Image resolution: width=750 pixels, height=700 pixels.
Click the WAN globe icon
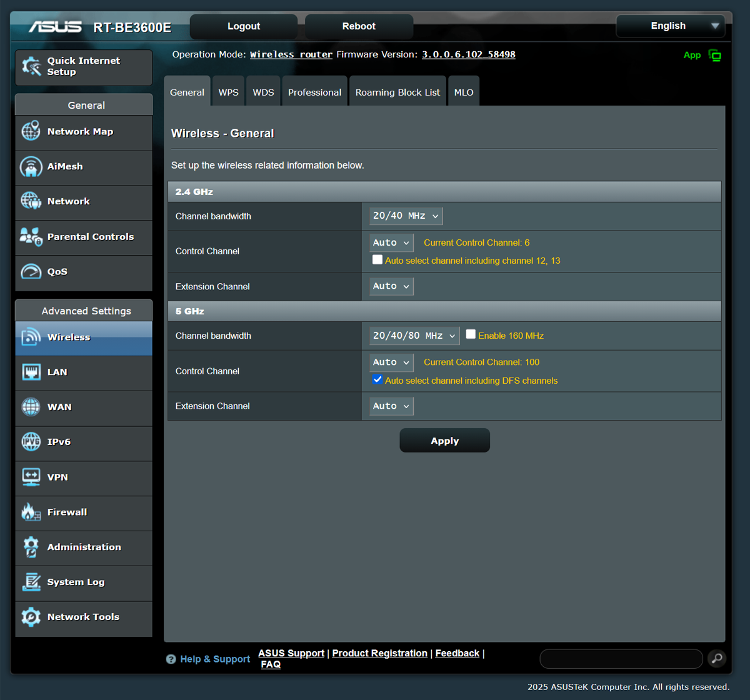coord(31,407)
